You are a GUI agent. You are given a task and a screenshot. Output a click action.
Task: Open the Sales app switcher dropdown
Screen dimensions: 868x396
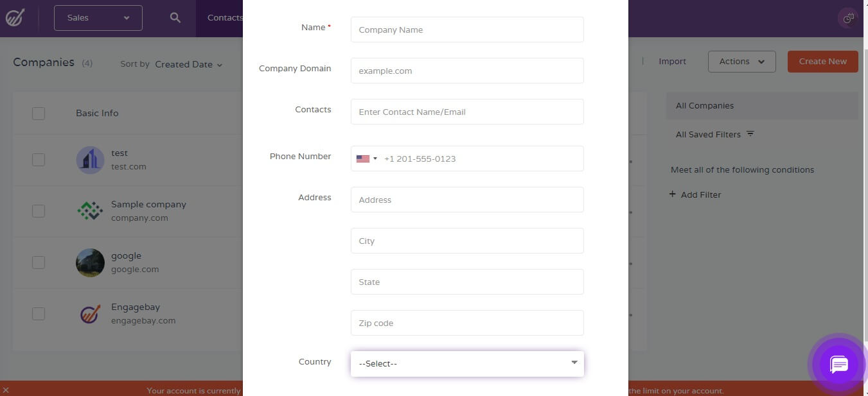98,17
